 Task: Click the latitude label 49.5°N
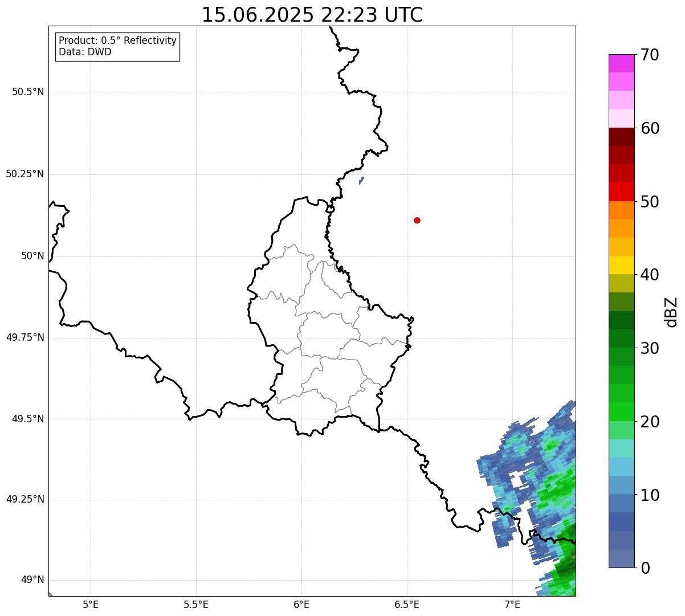pyautogui.click(x=28, y=419)
